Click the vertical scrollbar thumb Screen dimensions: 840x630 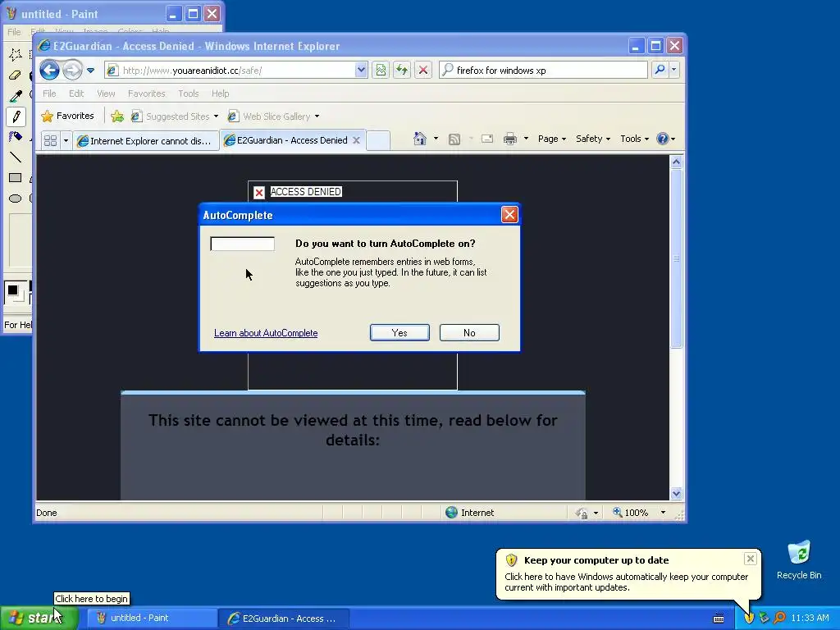point(676,258)
